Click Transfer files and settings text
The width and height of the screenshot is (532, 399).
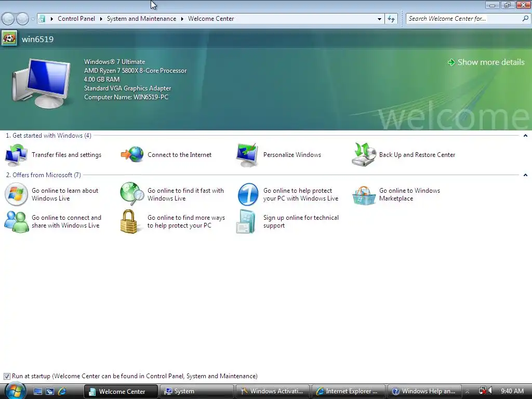click(66, 155)
